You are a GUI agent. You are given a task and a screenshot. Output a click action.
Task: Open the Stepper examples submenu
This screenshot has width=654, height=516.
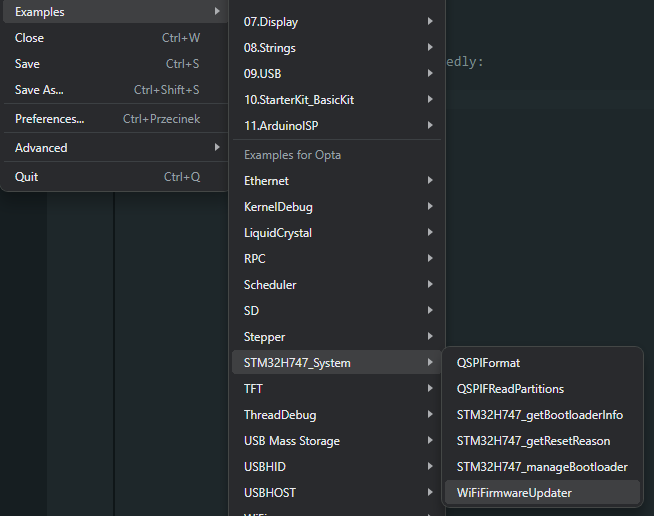pos(337,337)
